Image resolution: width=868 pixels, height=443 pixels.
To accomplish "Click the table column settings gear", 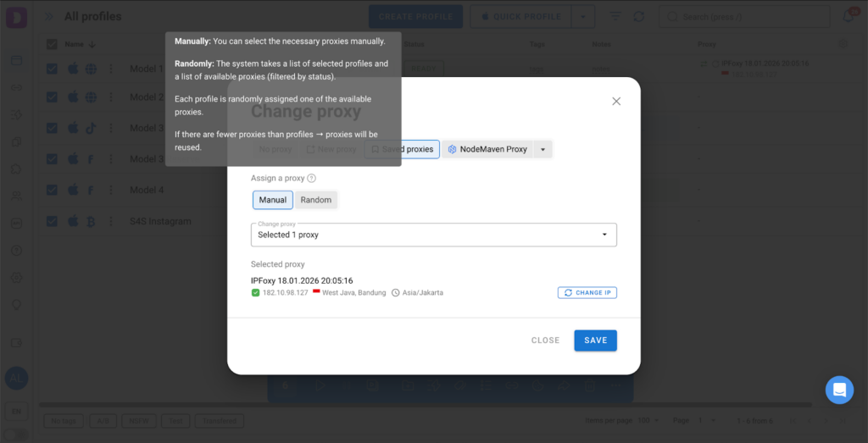I will pyautogui.click(x=842, y=44).
